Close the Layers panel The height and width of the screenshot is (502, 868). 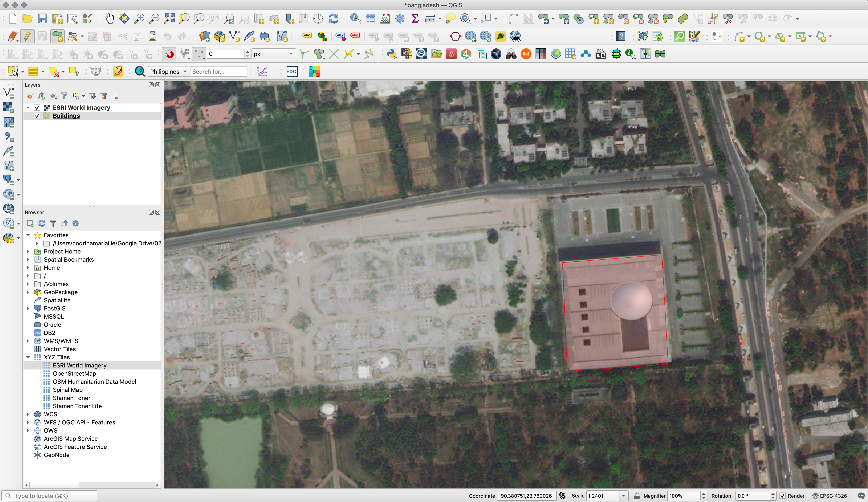click(158, 85)
